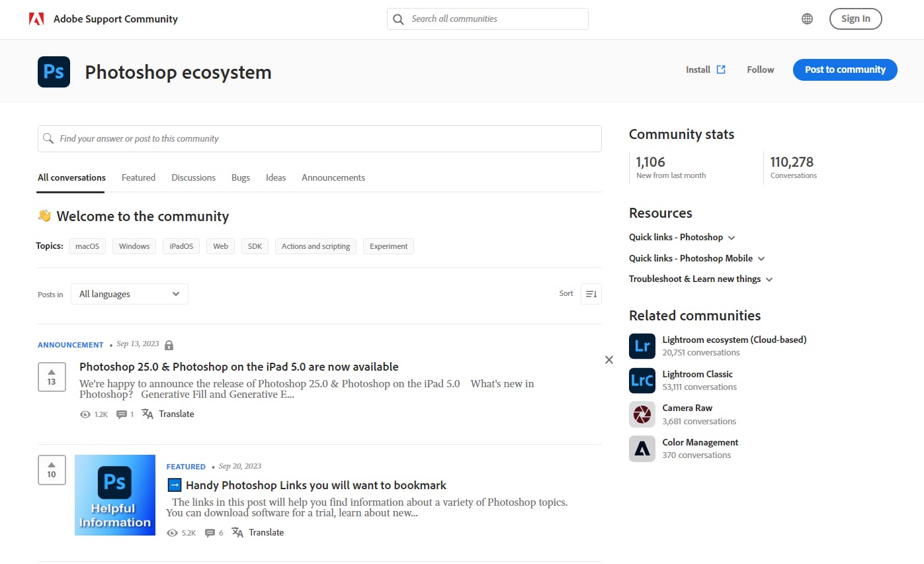Click the Search all communities field
Screen dimensions: 924x564
point(487,19)
